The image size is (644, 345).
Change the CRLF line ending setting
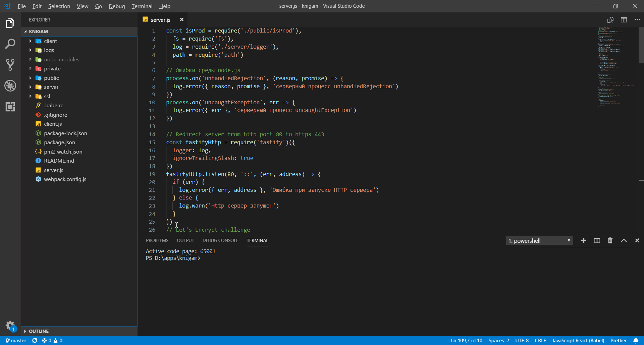point(540,340)
